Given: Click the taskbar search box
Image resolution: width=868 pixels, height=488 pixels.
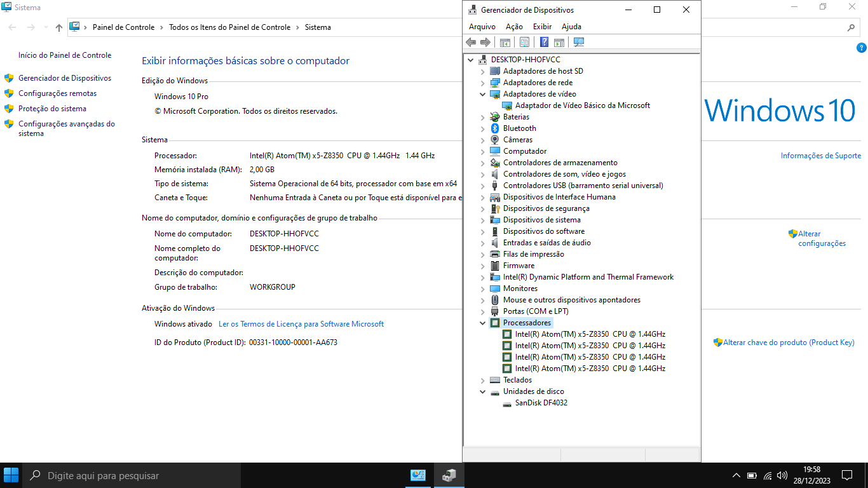Looking at the screenshot, I should (132, 475).
